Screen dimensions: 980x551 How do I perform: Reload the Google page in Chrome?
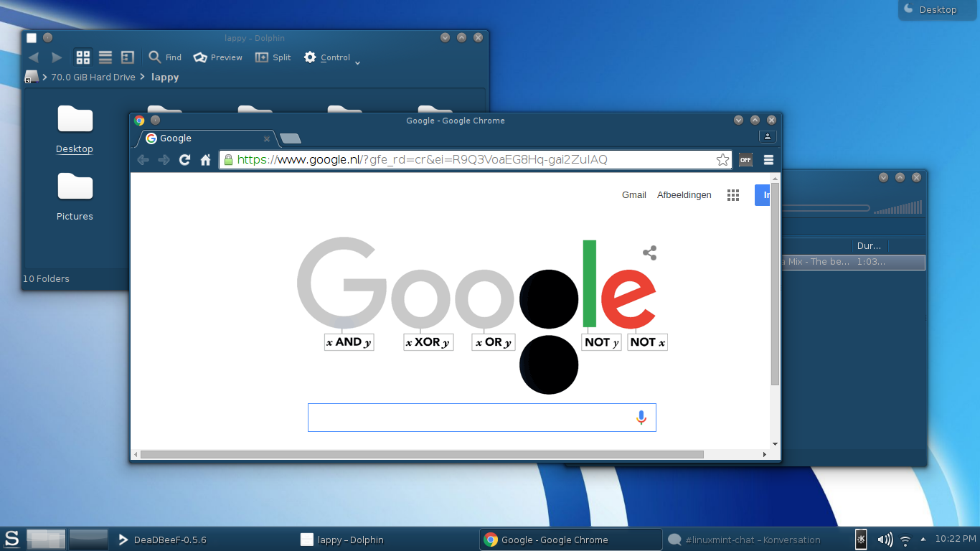pyautogui.click(x=184, y=160)
